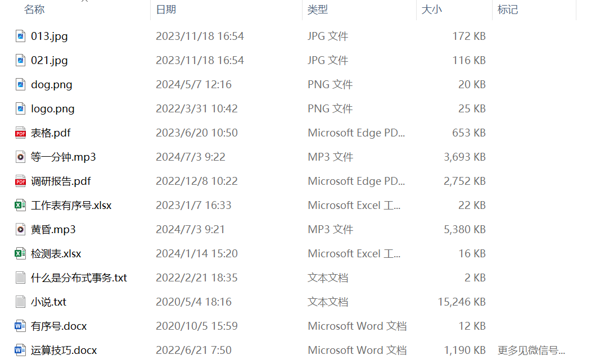Sort files by 日期 column header
591x364 pixels.
166,10
